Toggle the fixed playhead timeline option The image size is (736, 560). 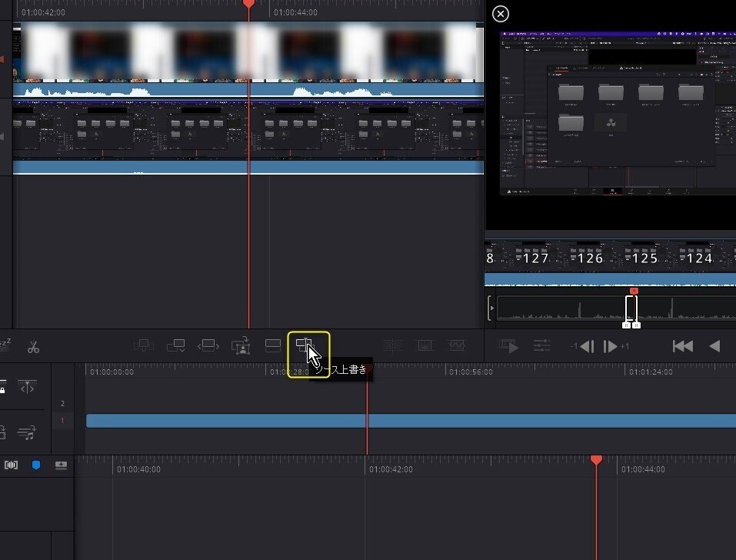click(x=27, y=387)
